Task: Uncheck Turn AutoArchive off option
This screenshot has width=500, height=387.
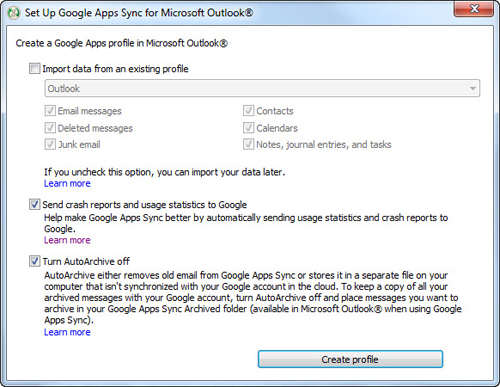Action: tap(34, 261)
